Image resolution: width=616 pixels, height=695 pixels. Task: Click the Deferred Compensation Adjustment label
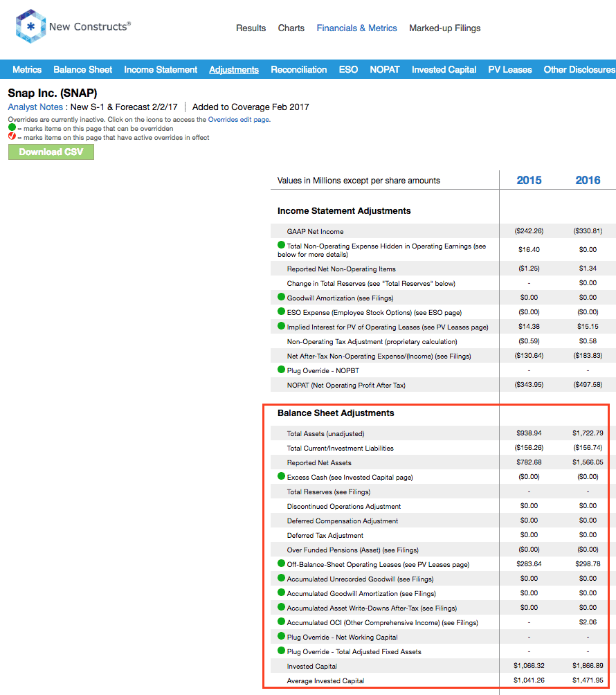(x=342, y=521)
